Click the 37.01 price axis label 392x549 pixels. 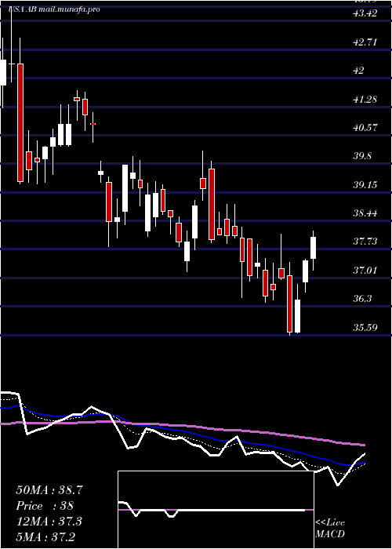[365, 270]
